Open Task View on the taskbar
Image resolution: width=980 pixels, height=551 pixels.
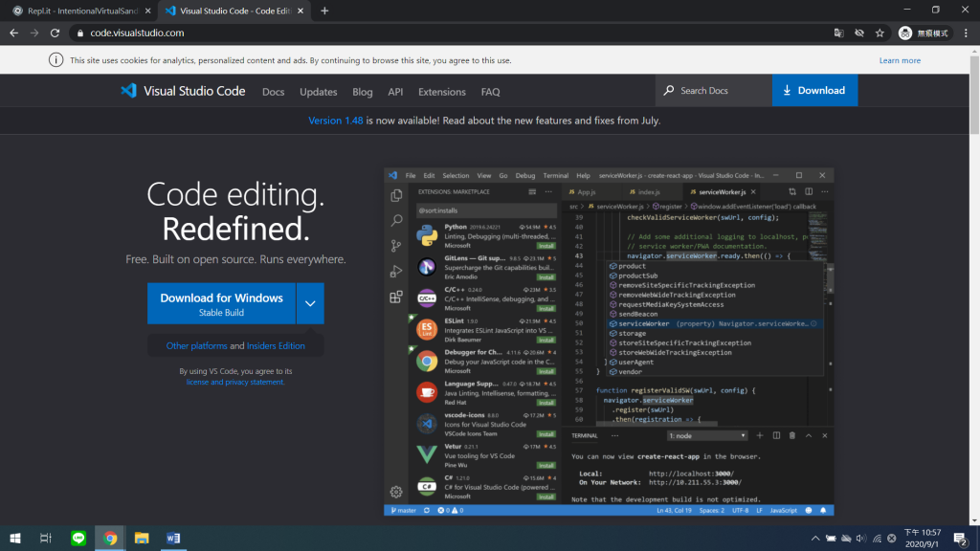46,539
